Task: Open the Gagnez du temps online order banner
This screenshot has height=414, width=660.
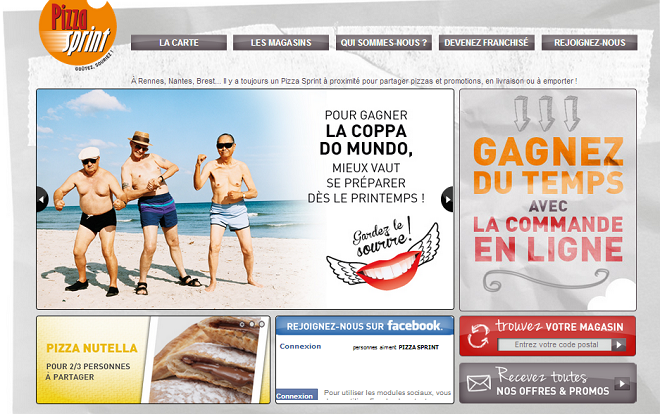Action: coord(548,200)
